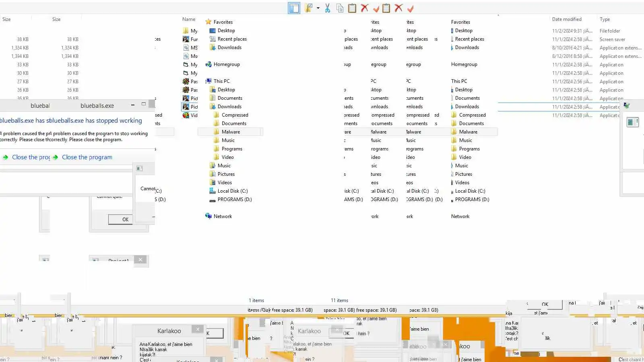This screenshot has width=644, height=362.
Task: Select Homegroup in rightmost tree copy
Action: point(464,64)
